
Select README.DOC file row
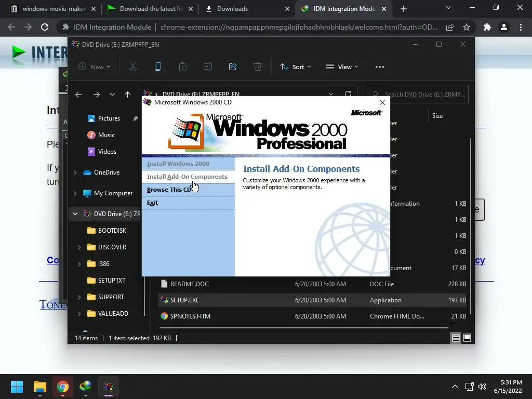[x=312, y=284]
